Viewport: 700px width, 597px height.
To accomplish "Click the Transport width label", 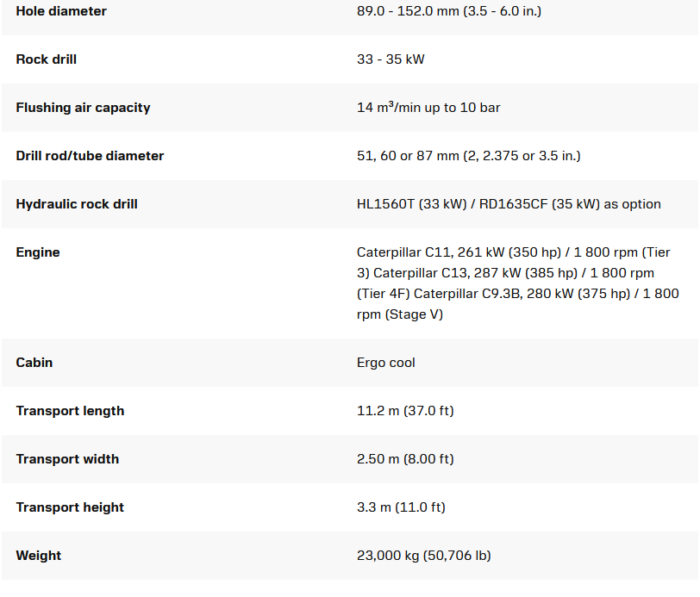I will (67, 459).
